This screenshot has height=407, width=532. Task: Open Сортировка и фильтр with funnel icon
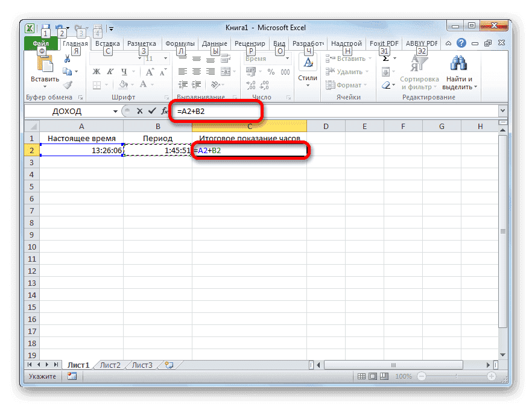[419, 72]
